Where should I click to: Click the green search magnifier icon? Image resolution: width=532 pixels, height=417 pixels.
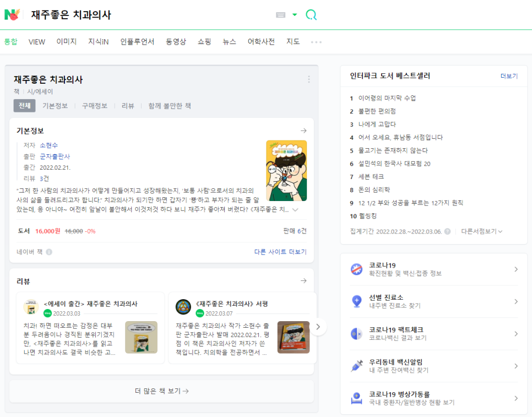point(311,15)
